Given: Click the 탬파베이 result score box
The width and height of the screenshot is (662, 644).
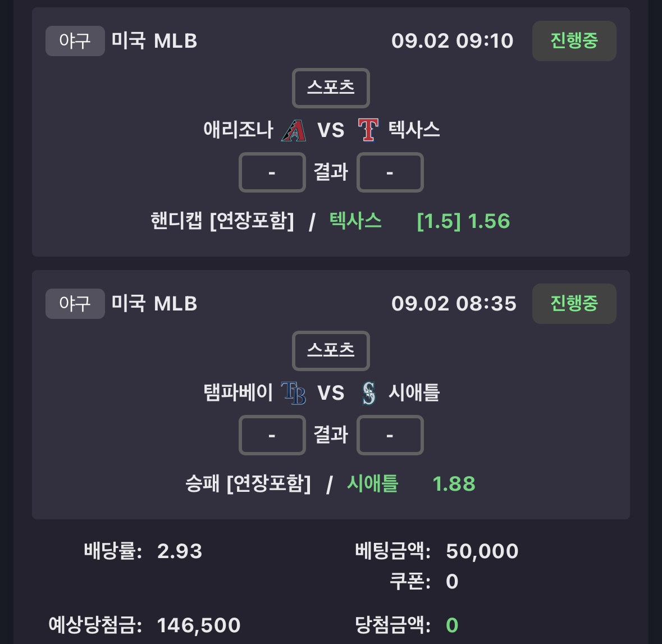Looking at the screenshot, I should (272, 435).
